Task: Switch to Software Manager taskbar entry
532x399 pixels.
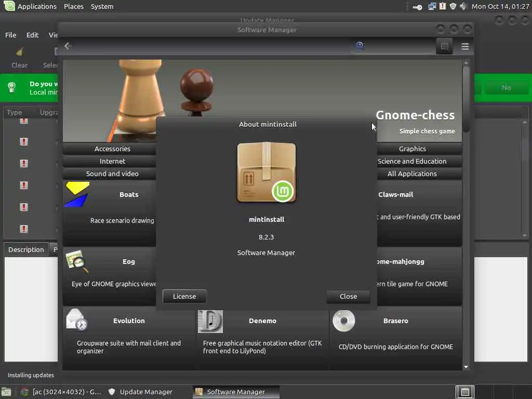Action: click(x=236, y=392)
